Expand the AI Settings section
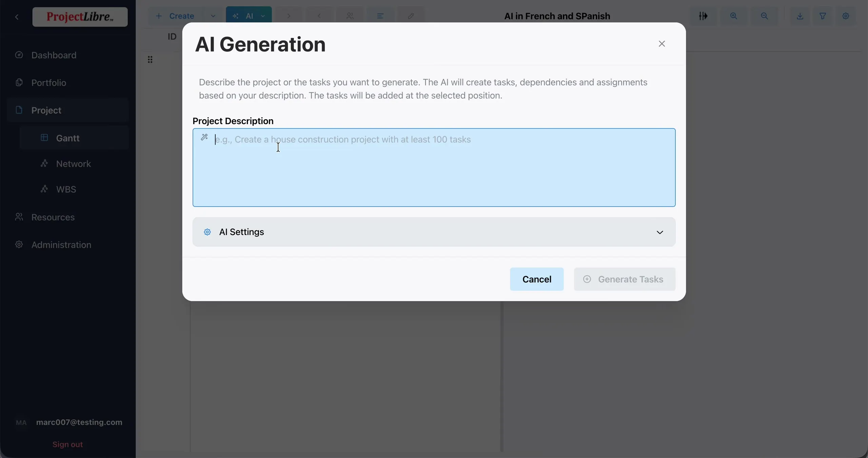The width and height of the screenshot is (868, 458). coord(434,232)
